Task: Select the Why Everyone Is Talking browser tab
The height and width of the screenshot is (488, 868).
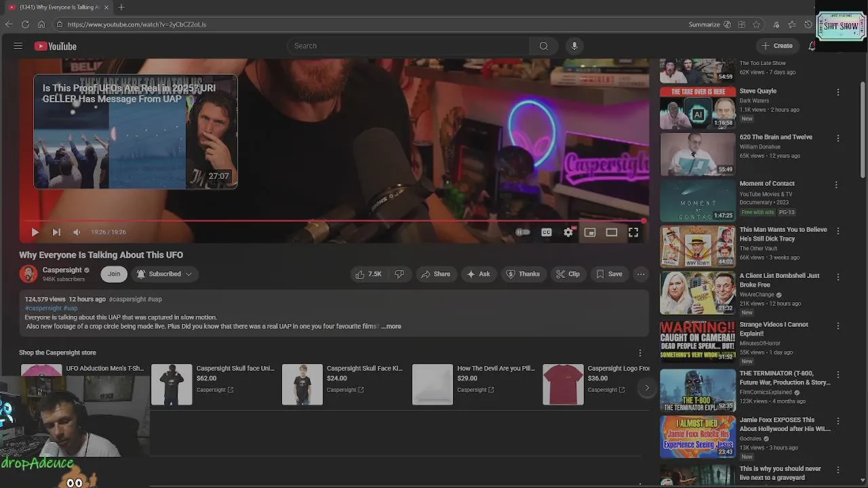Action: pyautogui.click(x=58, y=7)
